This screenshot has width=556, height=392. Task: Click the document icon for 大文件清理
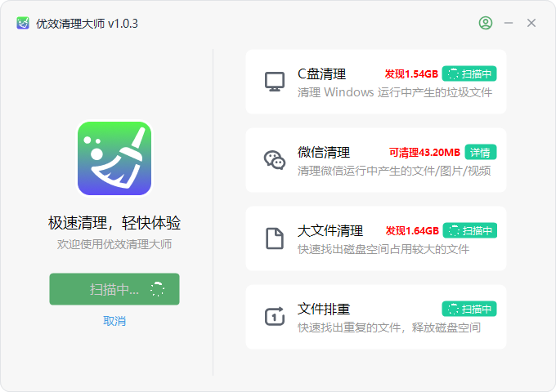(275, 238)
